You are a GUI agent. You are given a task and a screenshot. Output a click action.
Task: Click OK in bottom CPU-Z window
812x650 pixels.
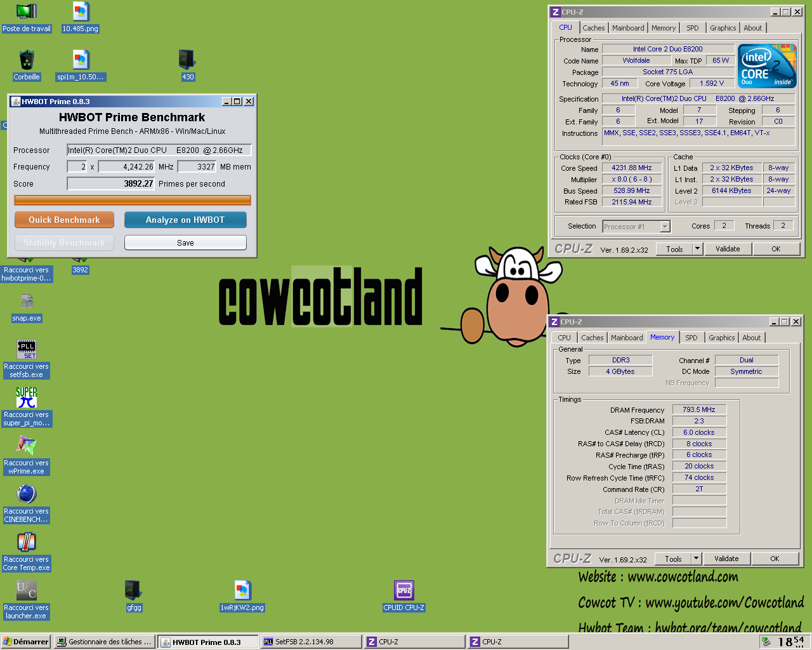click(x=775, y=559)
